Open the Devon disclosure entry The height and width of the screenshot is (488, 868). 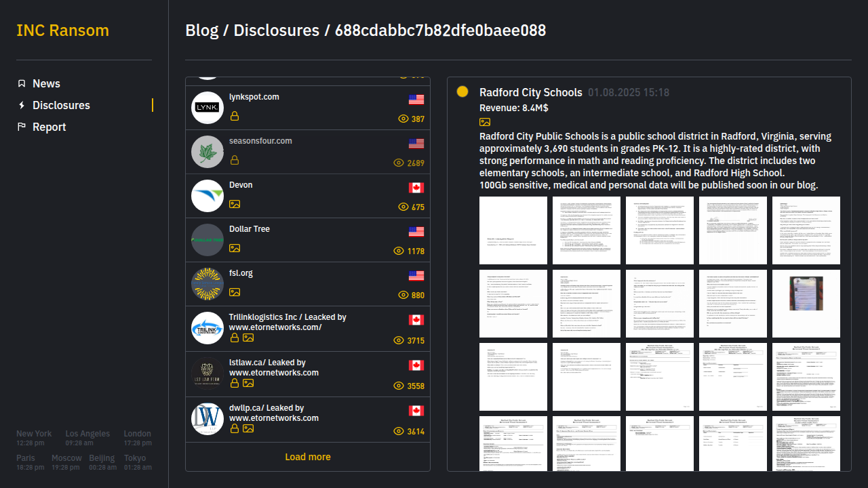308,196
